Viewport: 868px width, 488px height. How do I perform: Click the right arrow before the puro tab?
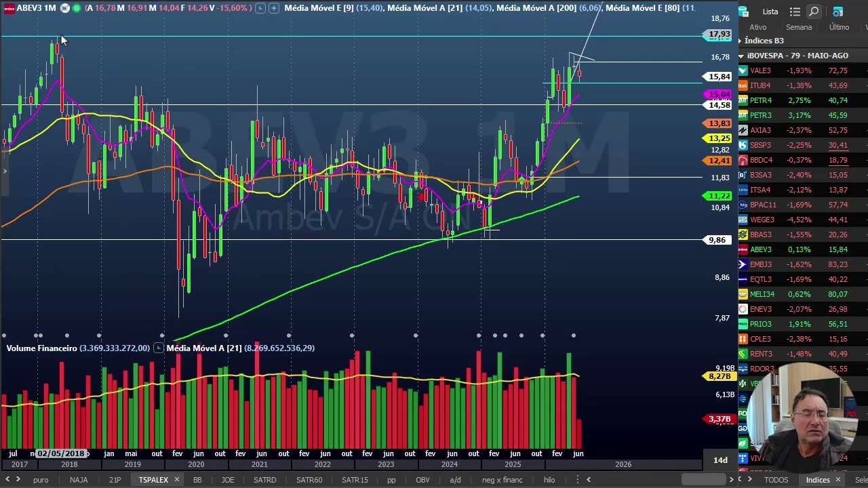tap(18, 480)
